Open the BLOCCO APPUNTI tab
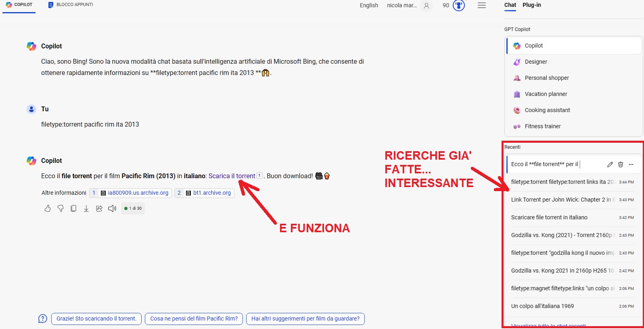The height and width of the screenshot is (329, 644). (71, 5)
